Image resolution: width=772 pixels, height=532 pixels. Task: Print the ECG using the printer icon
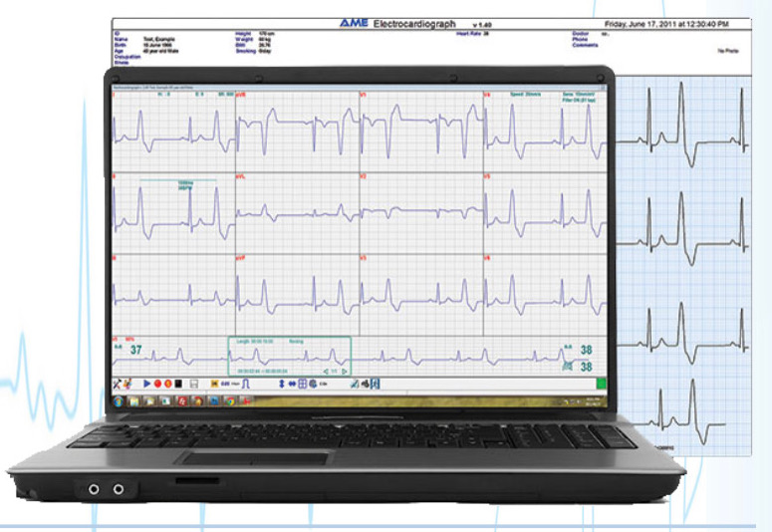(366, 384)
